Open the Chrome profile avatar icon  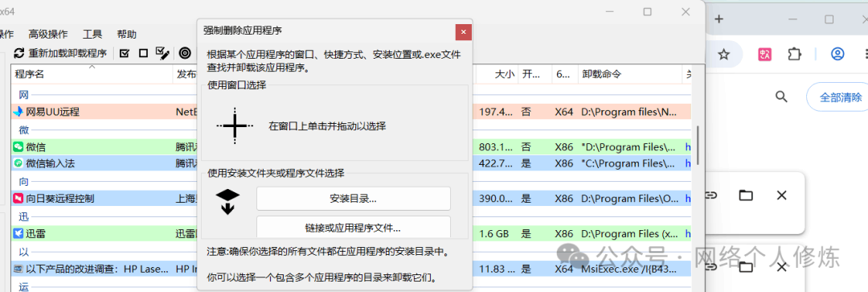point(837,54)
